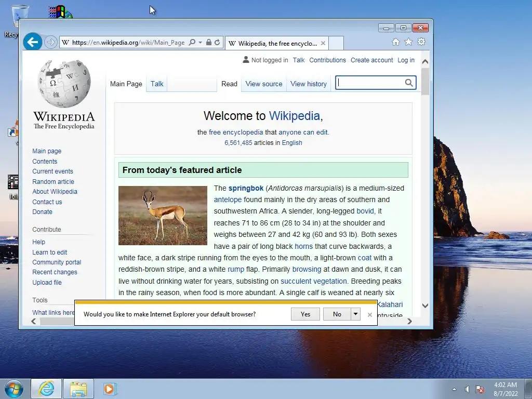The image size is (532, 399).
Task: Open the Tools gear icon
Action: [x=421, y=42]
